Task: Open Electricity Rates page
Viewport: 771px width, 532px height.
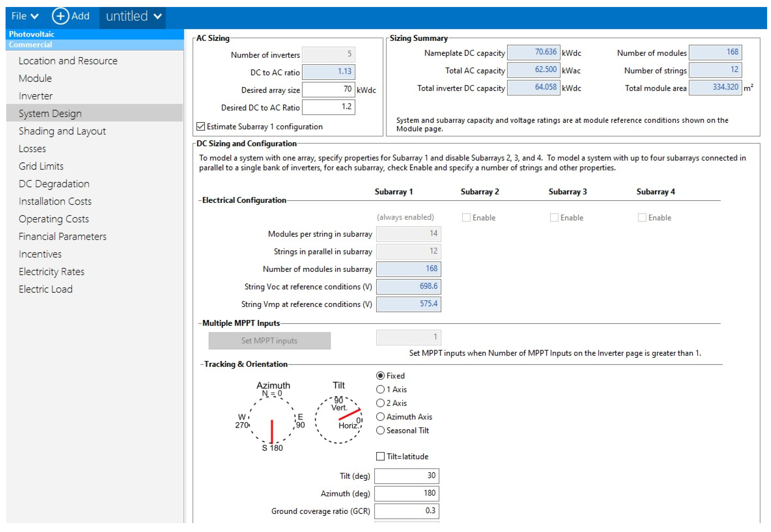Action: click(x=51, y=272)
